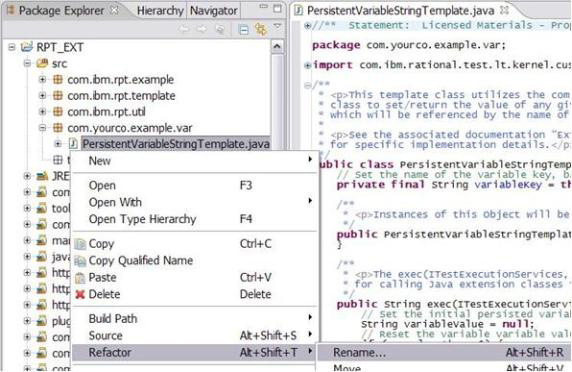
Task: Select PersistentVariableStringTemplate.java editor tab
Action: coord(401,11)
